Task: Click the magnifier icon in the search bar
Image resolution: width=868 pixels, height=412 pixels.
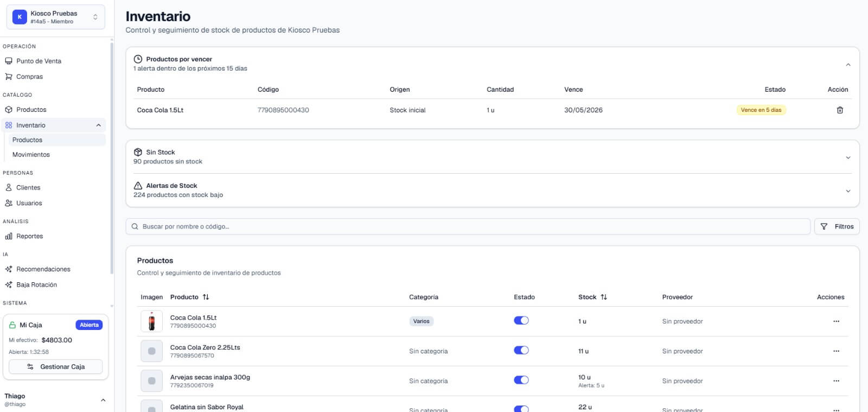Action: click(x=135, y=227)
